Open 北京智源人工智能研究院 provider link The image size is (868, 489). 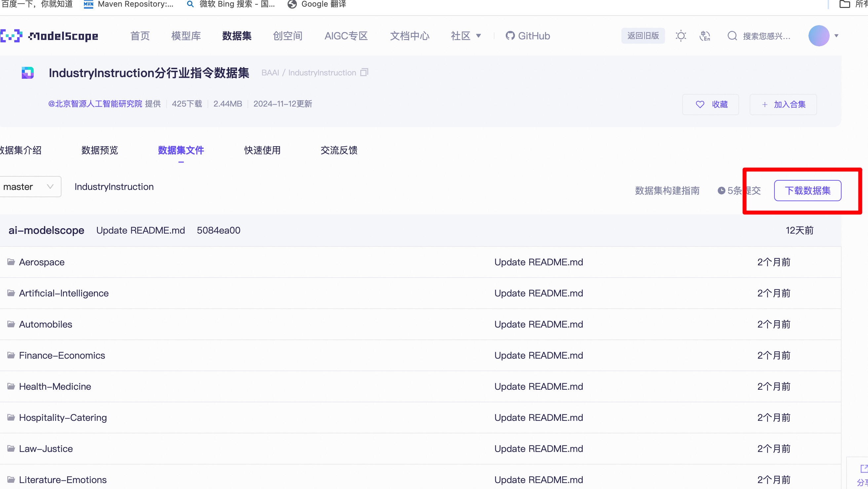pyautogui.click(x=95, y=104)
